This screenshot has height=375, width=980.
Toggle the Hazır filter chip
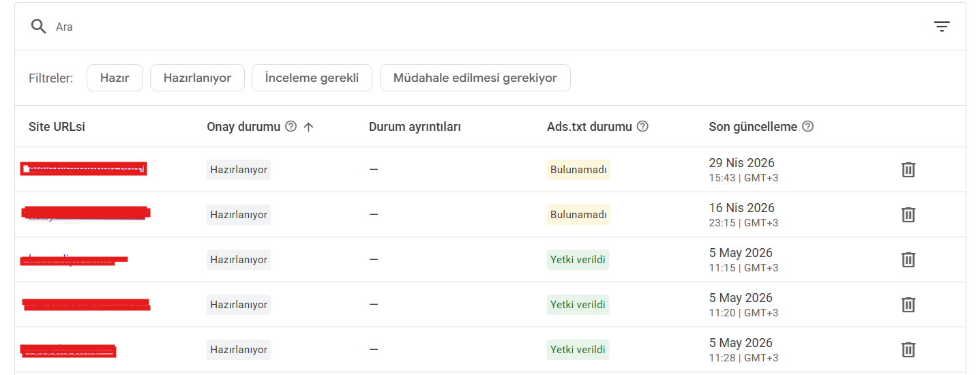(115, 78)
